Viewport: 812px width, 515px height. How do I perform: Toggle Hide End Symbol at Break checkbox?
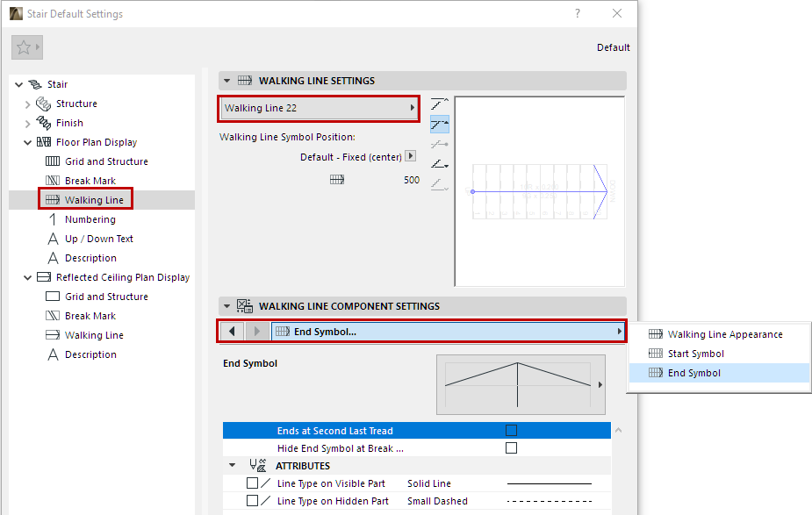coord(511,448)
